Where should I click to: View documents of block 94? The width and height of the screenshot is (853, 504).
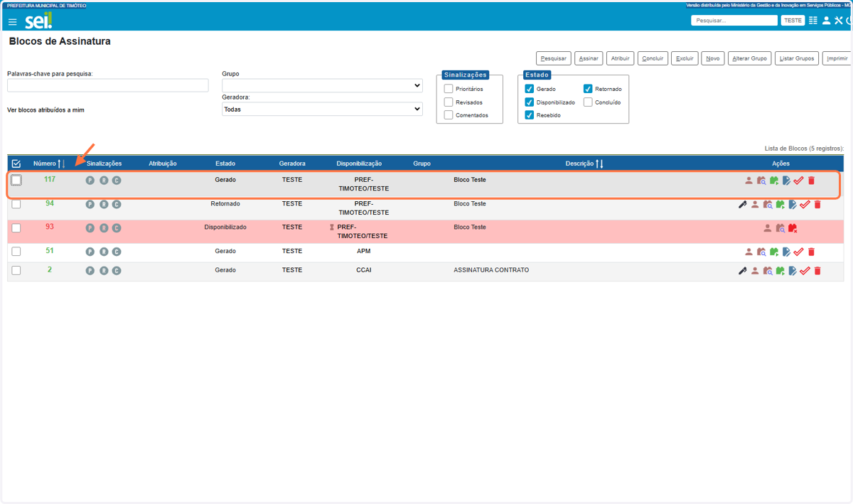point(768,205)
